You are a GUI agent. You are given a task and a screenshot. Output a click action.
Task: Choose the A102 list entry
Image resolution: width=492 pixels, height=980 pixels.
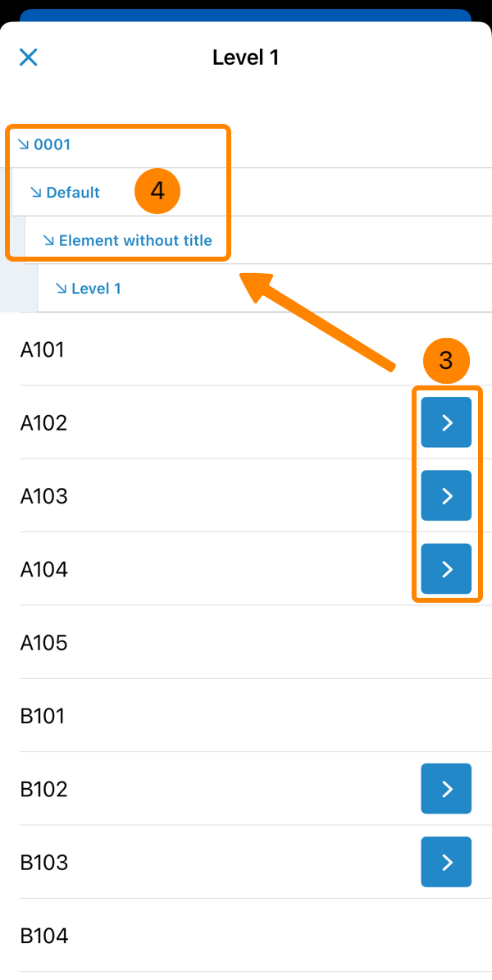coord(44,423)
